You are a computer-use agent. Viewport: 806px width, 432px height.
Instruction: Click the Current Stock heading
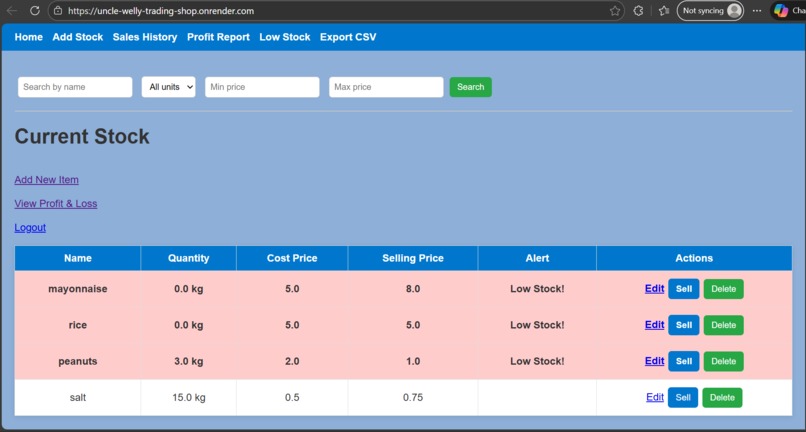click(x=82, y=136)
